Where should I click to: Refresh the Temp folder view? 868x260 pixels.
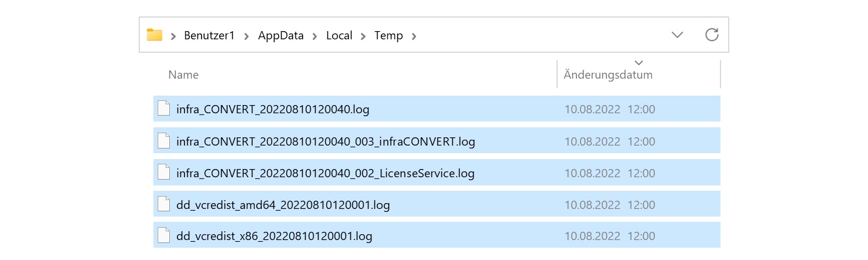[712, 35]
